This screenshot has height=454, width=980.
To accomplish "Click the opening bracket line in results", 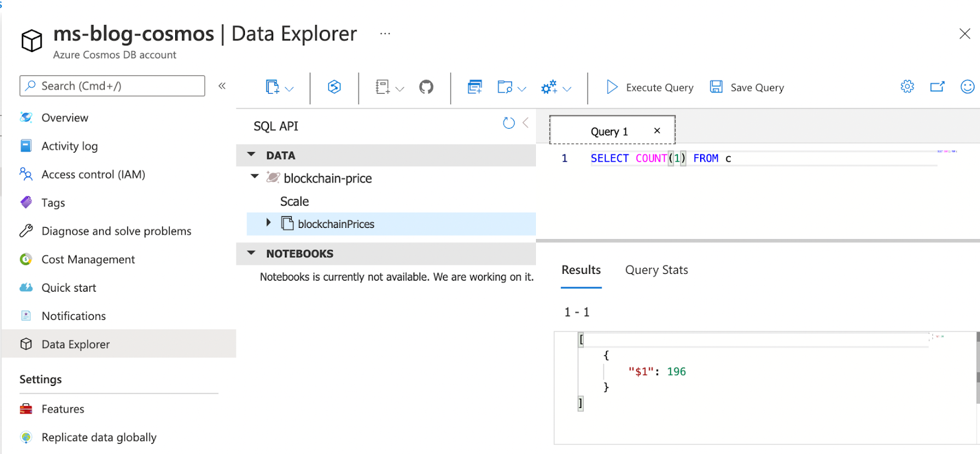I will coord(581,339).
